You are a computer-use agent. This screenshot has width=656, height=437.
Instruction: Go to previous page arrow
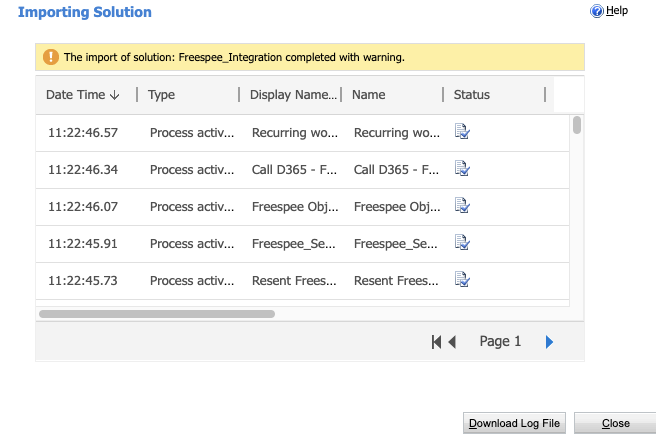(452, 342)
